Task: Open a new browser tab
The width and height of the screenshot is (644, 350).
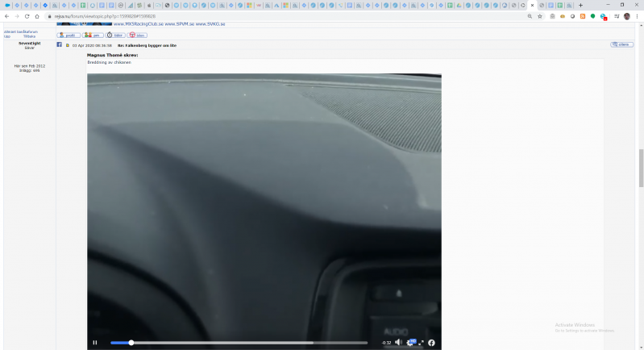Action: [x=580, y=6]
